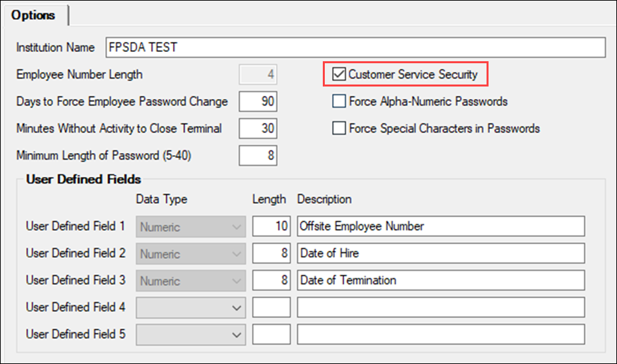
Task: Click the User Defined Fields heading
Action: 83,180
